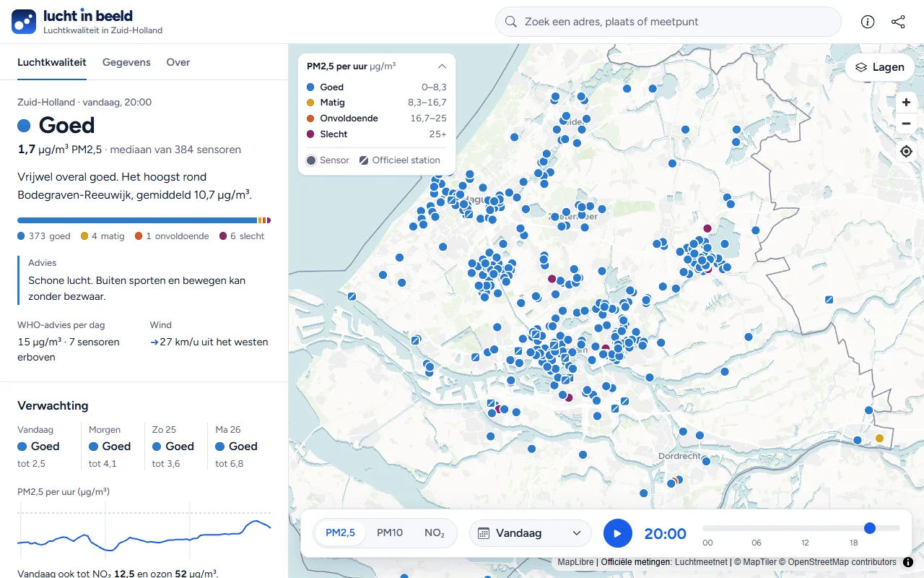The width and height of the screenshot is (924, 578).
Task: Zoom out the map with the minus button
Action: tap(906, 124)
